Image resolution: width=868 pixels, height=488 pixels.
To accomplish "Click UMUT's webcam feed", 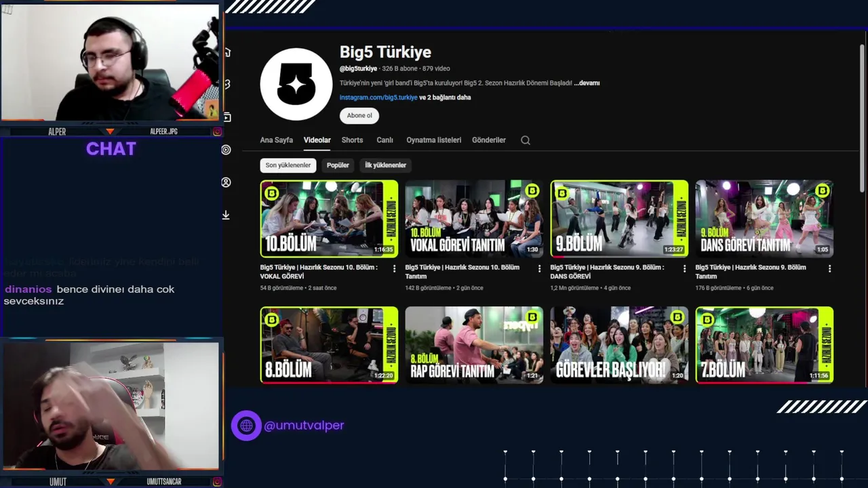I will coord(110,406).
